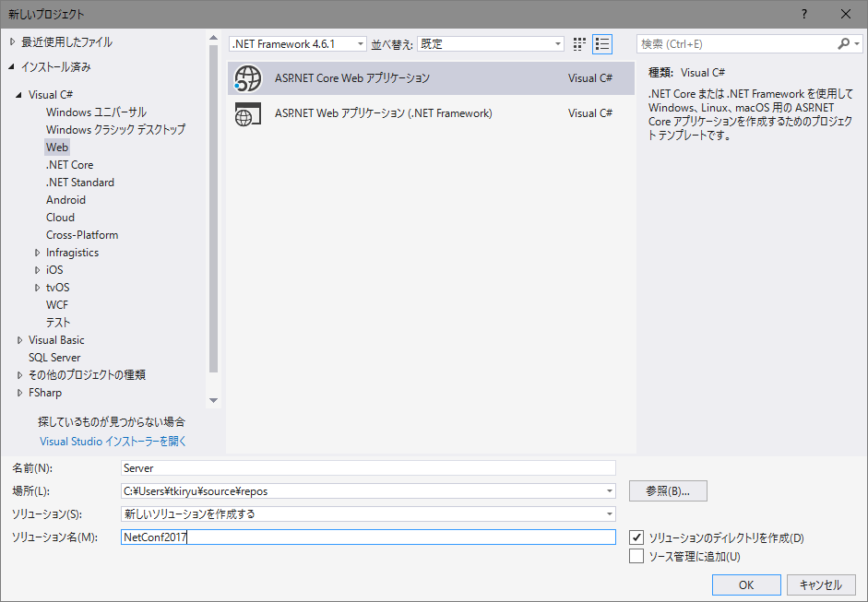The width and height of the screenshot is (868, 602).
Task: Switch to small icons view
Action: tap(579, 44)
